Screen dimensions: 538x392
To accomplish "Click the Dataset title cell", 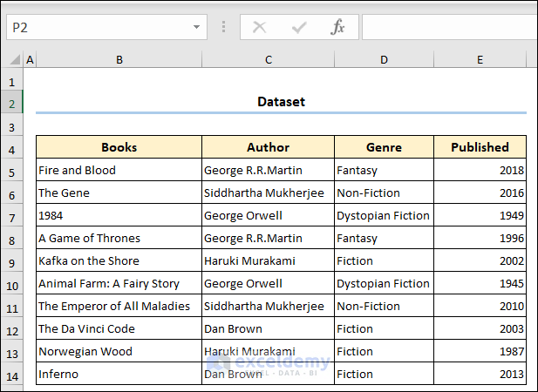I will tap(281, 102).
